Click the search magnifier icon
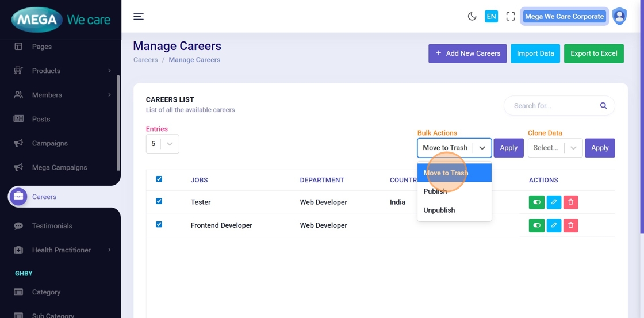The image size is (644, 318). [x=603, y=106]
